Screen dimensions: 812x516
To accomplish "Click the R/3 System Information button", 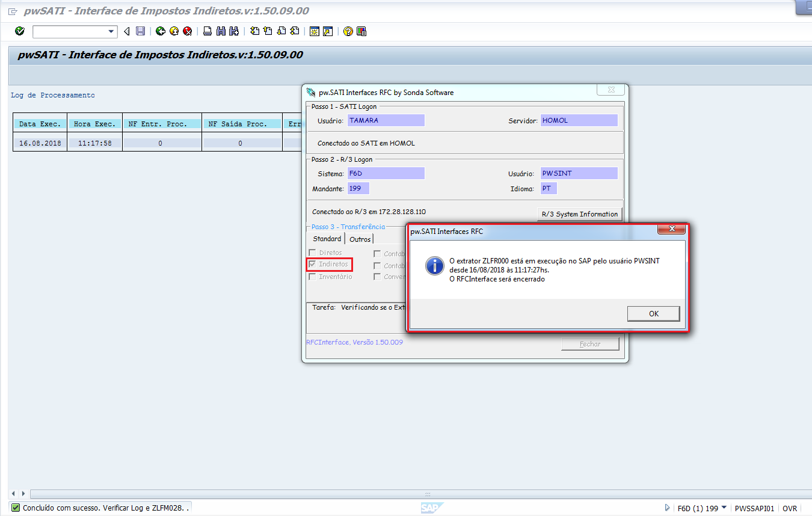I will [579, 214].
